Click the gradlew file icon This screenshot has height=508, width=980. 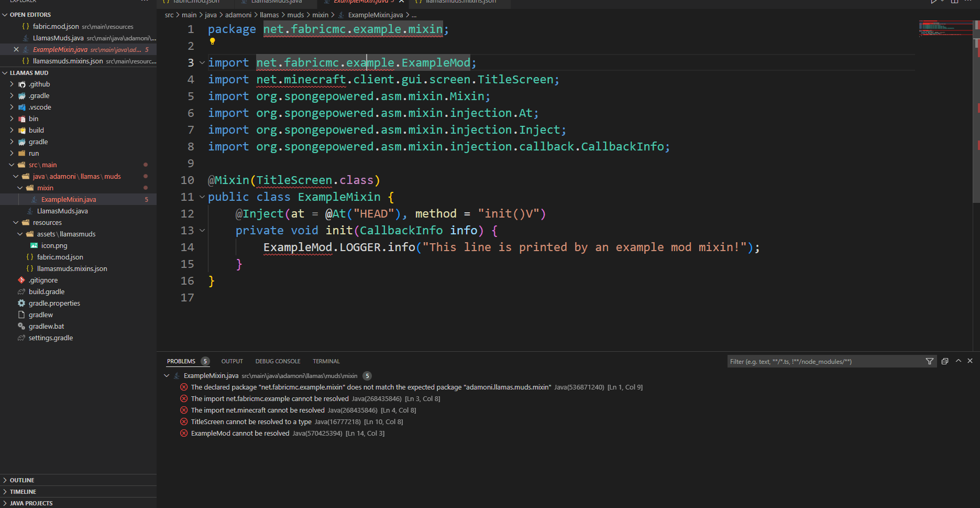click(x=21, y=315)
